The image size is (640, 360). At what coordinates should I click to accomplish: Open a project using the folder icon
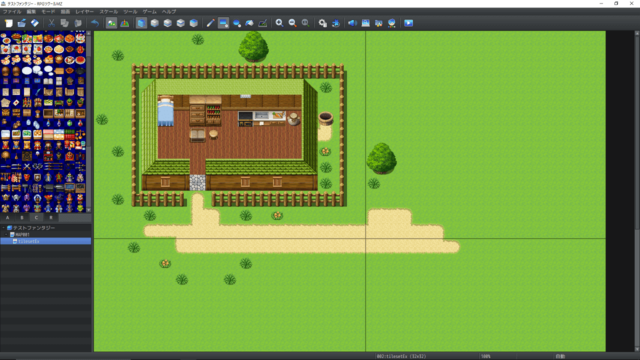click(x=22, y=23)
